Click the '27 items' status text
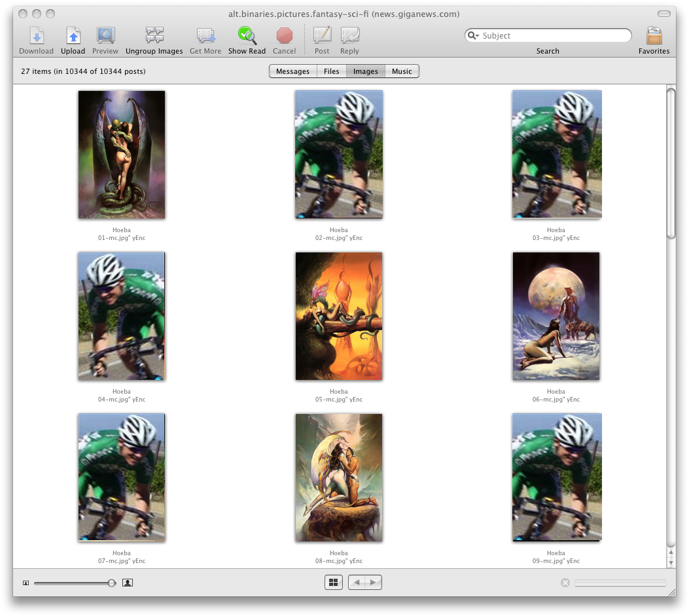689x616 pixels. (x=83, y=71)
